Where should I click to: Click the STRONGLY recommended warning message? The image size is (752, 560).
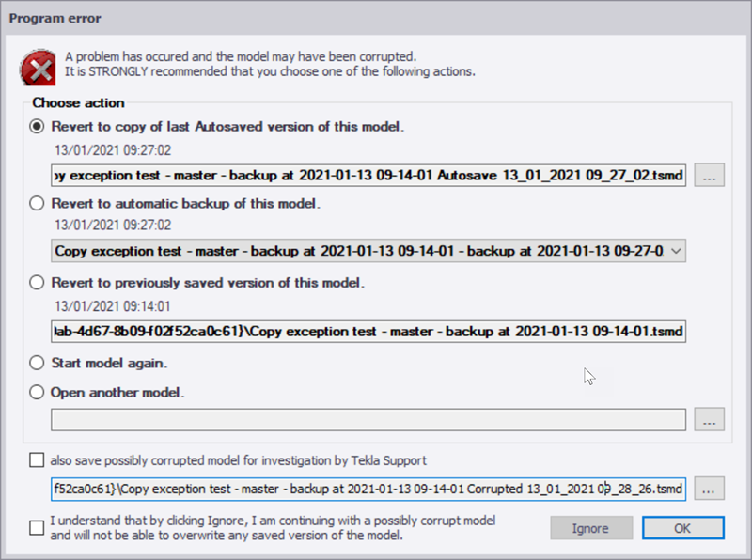click(271, 71)
